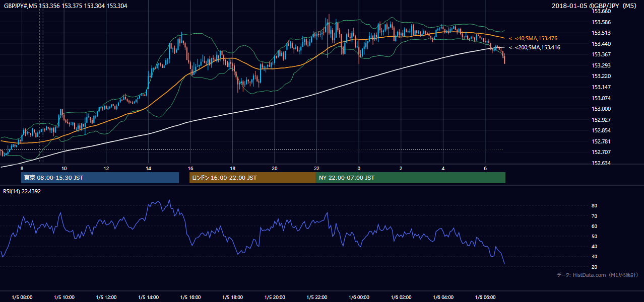This screenshot has width=644, height=302.
Task: Click RSI scale value 40
Action: click(595, 246)
